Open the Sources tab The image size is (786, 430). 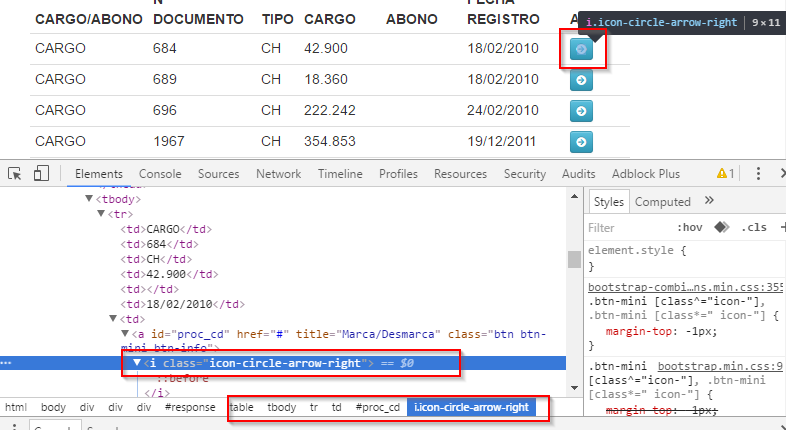pos(219,174)
